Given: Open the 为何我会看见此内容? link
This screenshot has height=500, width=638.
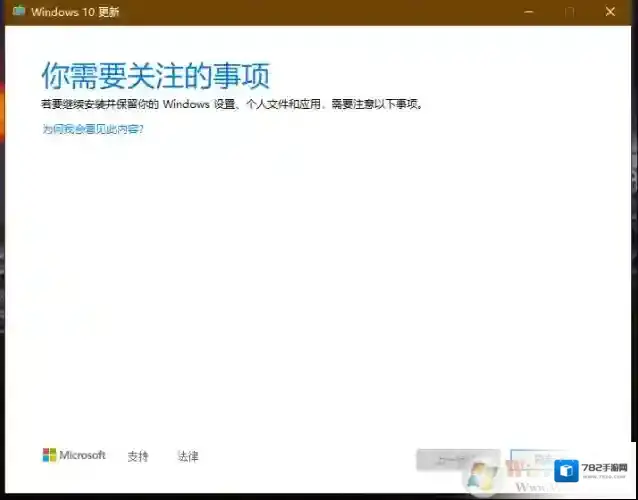Looking at the screenshot, I should click(93, 129).
